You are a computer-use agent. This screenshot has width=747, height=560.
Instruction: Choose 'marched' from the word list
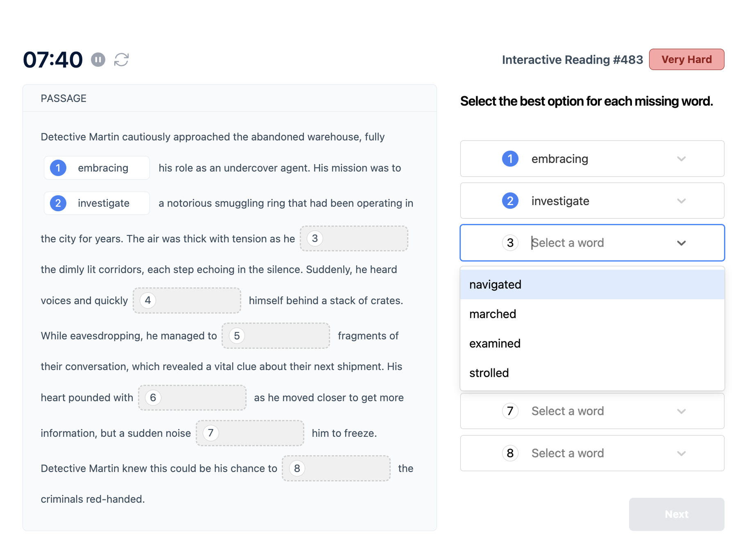click(x=592, y=314)
